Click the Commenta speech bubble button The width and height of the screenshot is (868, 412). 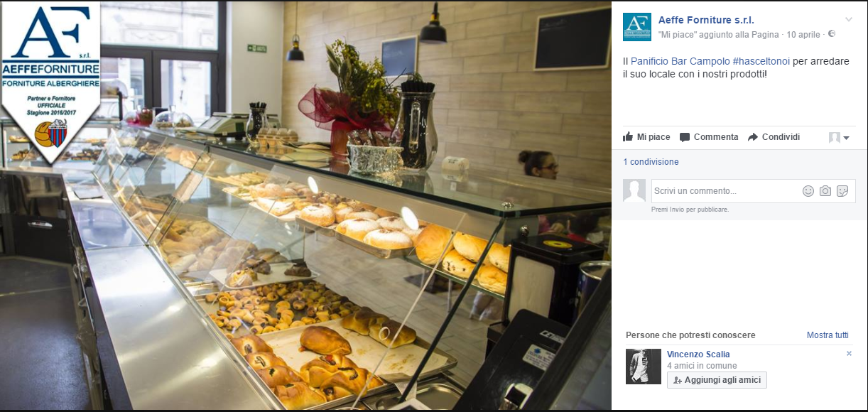click(709, 137)
